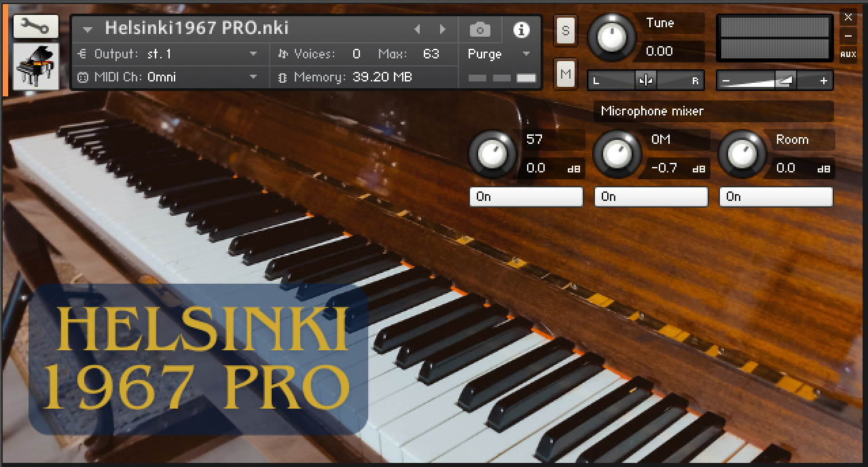Toggle the 57 microphone On button
The width and height of the screenshot is (868, 467).
(526, 197)
